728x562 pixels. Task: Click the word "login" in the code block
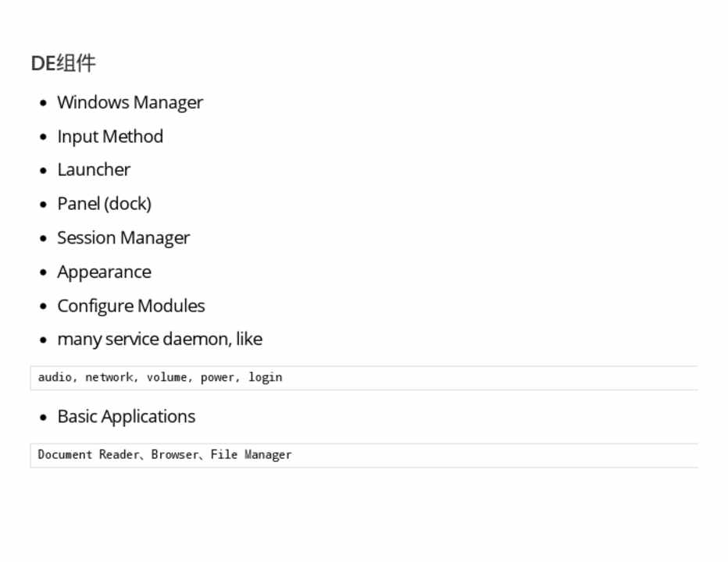click(266, 378)
